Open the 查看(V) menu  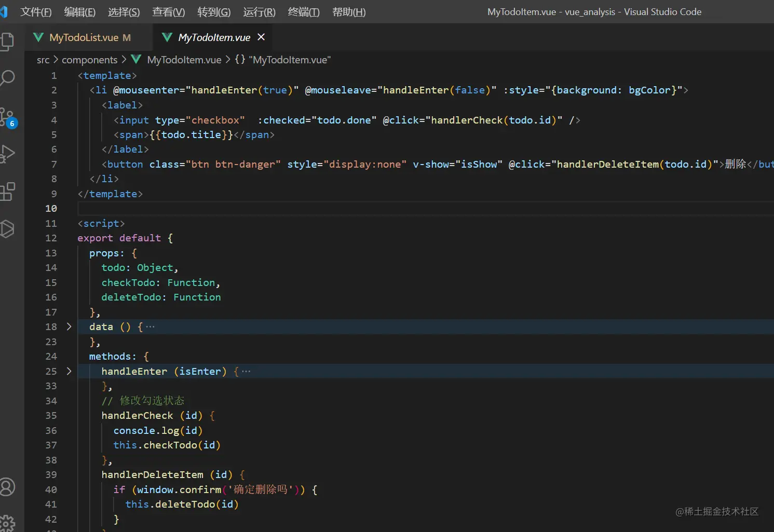(x=169, y=12)
